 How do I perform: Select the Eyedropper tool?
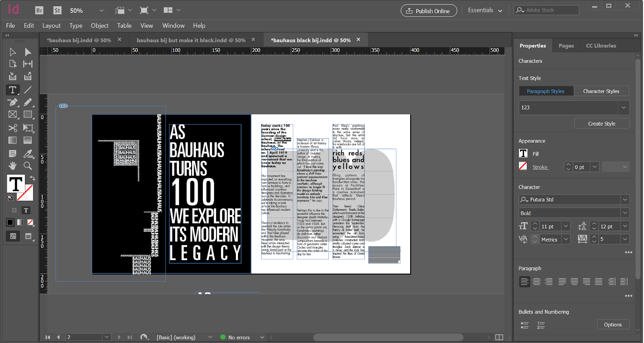(28, 154)
